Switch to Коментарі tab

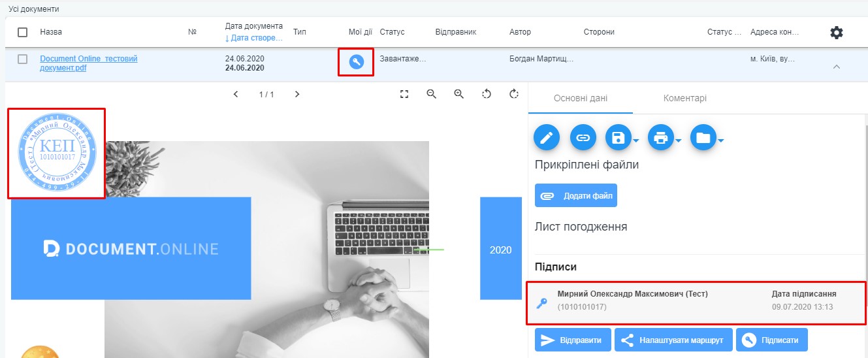coord(685,98)
